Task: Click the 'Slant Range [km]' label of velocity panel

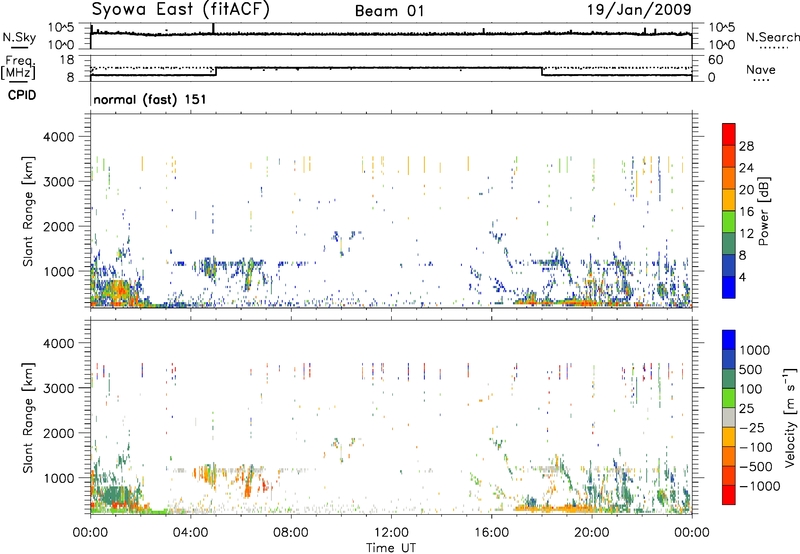Action: 29,417
